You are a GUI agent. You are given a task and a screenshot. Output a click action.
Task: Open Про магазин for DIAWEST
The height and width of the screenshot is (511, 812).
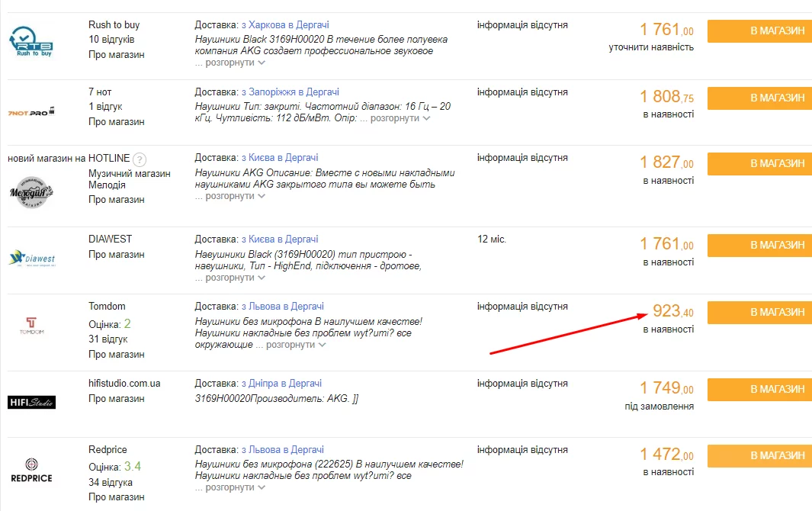pyautogui.click(x=117, y=255)
